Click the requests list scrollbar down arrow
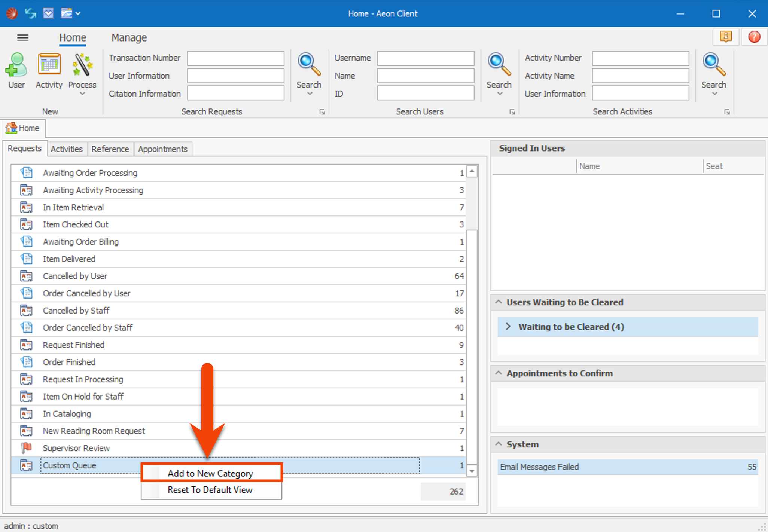Image resolution: width=768 pixels, height=532 pixels. pos(472,470)
